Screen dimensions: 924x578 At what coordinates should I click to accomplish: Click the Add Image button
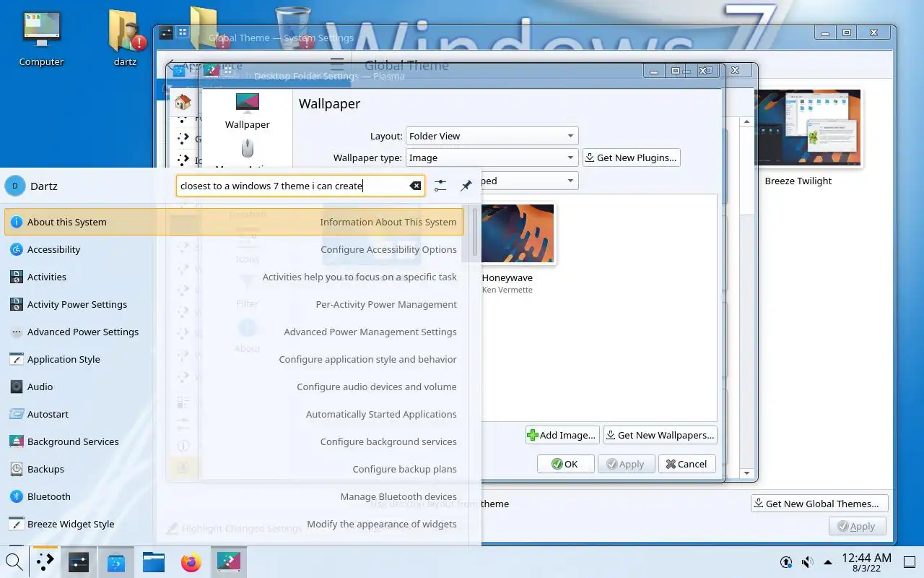click(x=562, y=435)
